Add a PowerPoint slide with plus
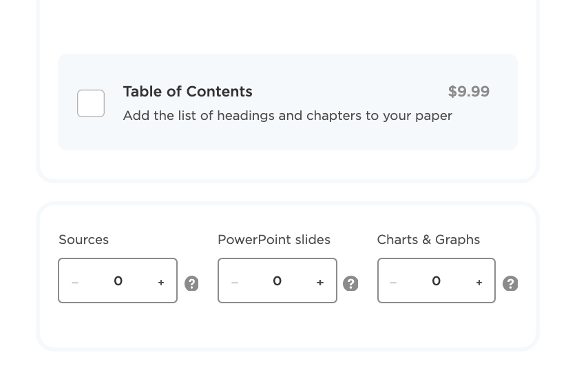The height and width of the screenshot is (377, 588). (320, 283)
